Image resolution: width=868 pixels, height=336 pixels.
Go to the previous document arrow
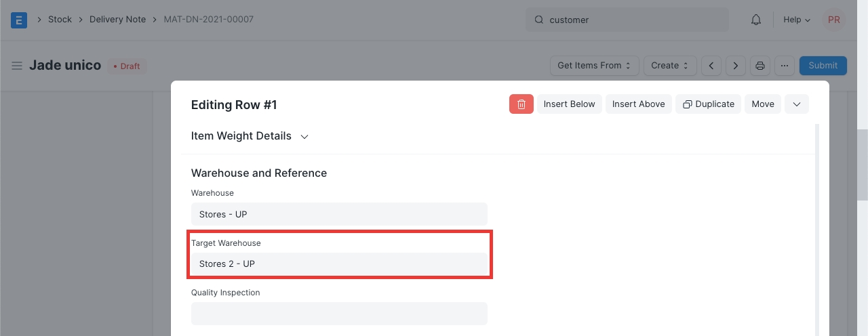[711, 66]
